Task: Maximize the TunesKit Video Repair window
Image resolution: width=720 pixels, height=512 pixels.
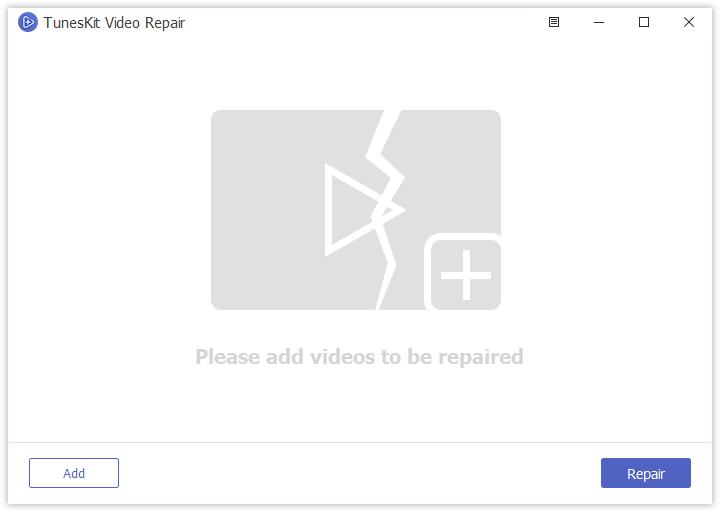Action: (x=644, y=22)
